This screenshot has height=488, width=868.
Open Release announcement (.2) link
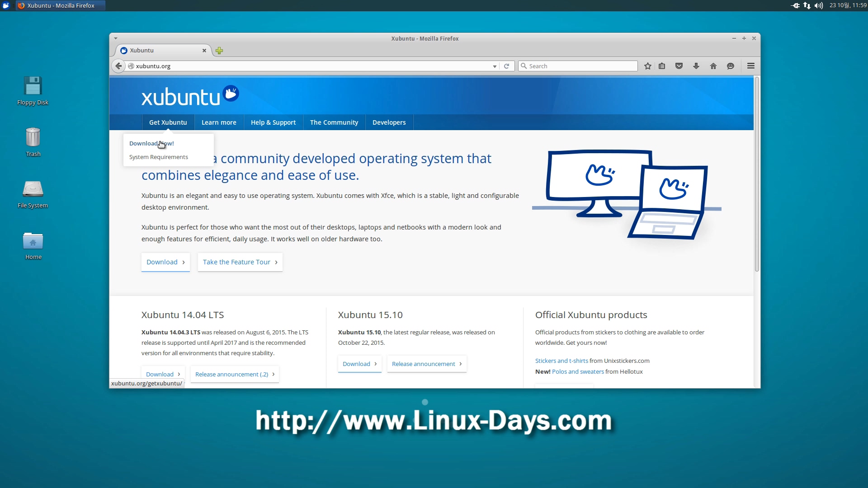point(235,374)
